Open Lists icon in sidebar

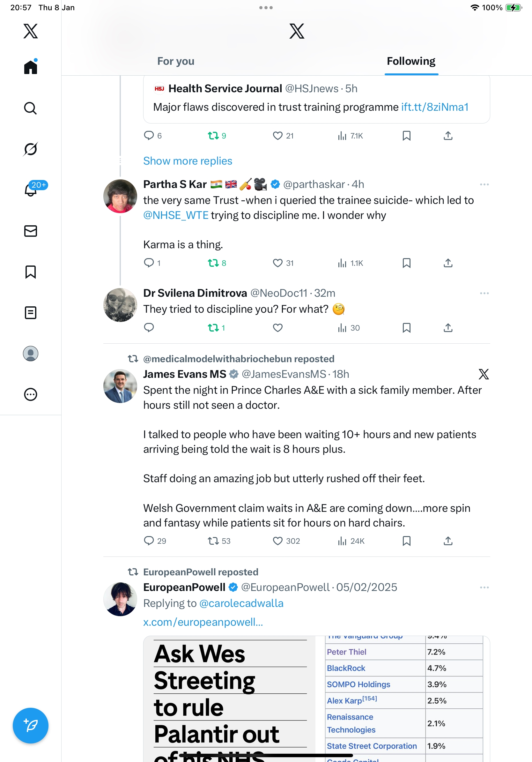click(30, 313)
